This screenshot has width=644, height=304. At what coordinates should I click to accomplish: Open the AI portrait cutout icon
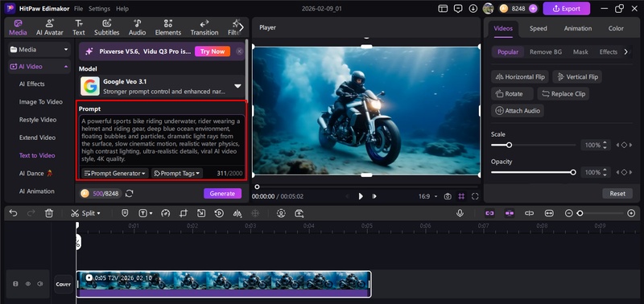pos(281,213)
